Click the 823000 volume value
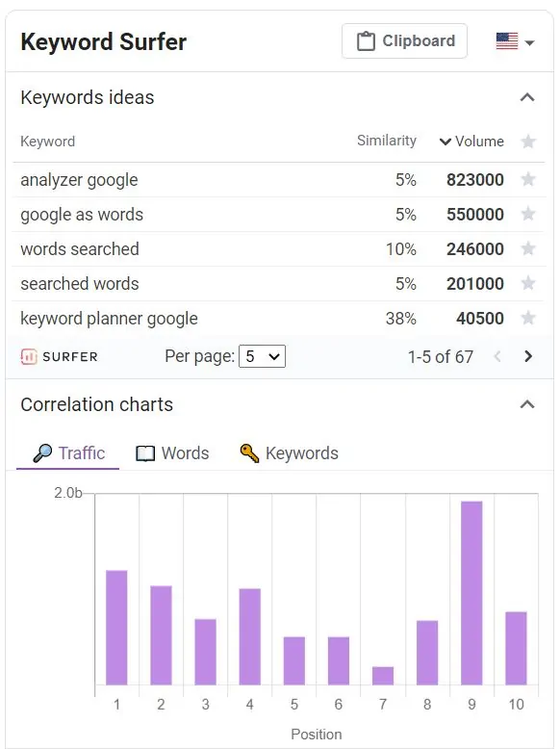 [x=475, y=180]
